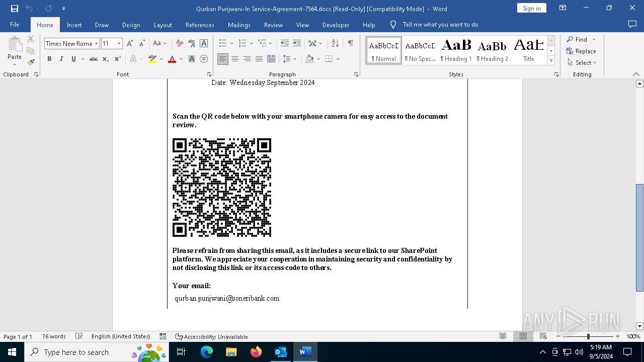
Task: Click the zoom slider handle
Action: tap(588, 336)
